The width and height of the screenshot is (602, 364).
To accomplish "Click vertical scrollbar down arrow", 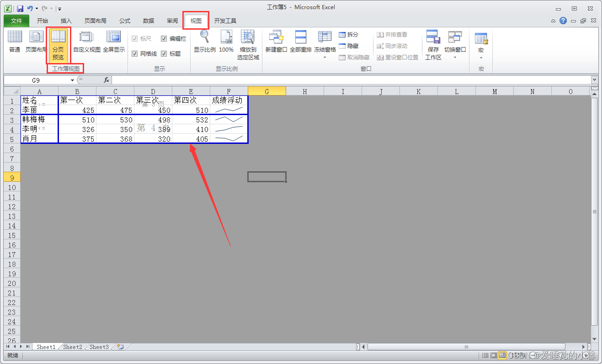I will (595, 339).
